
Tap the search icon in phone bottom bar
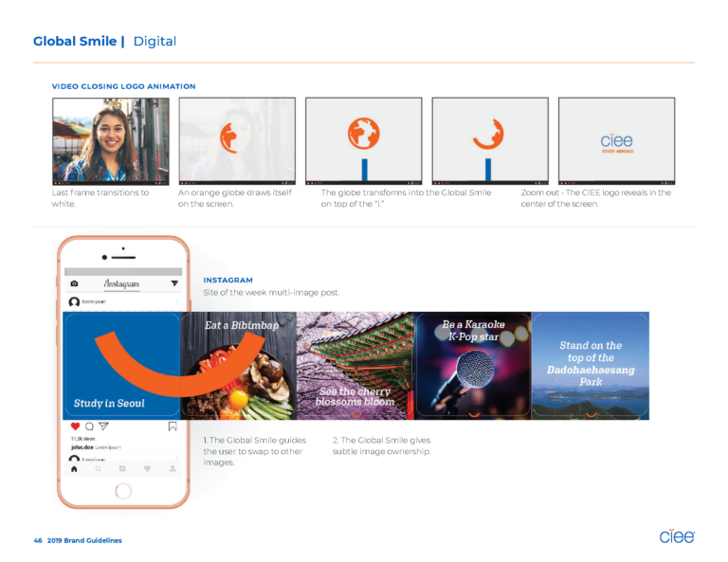click(98, 469)
